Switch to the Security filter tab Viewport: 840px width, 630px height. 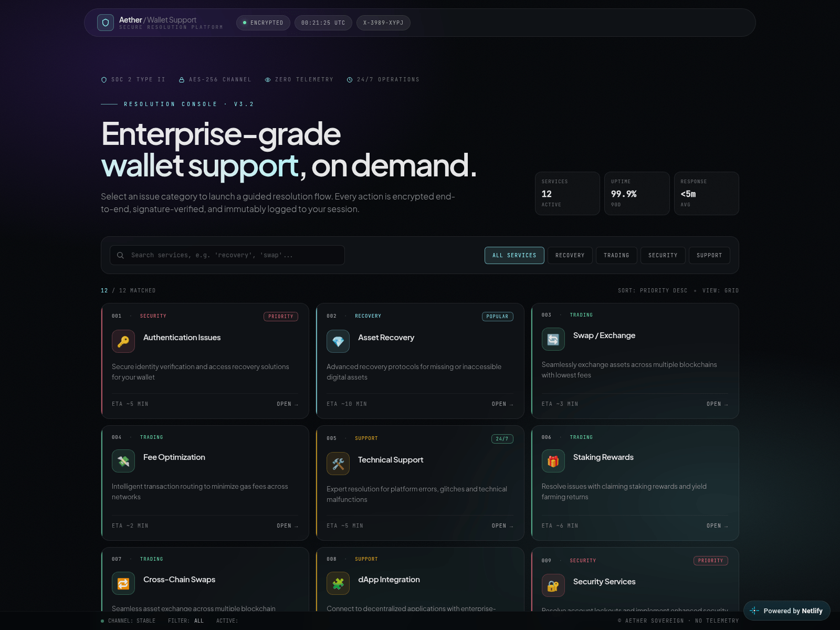tap(663, 255)
